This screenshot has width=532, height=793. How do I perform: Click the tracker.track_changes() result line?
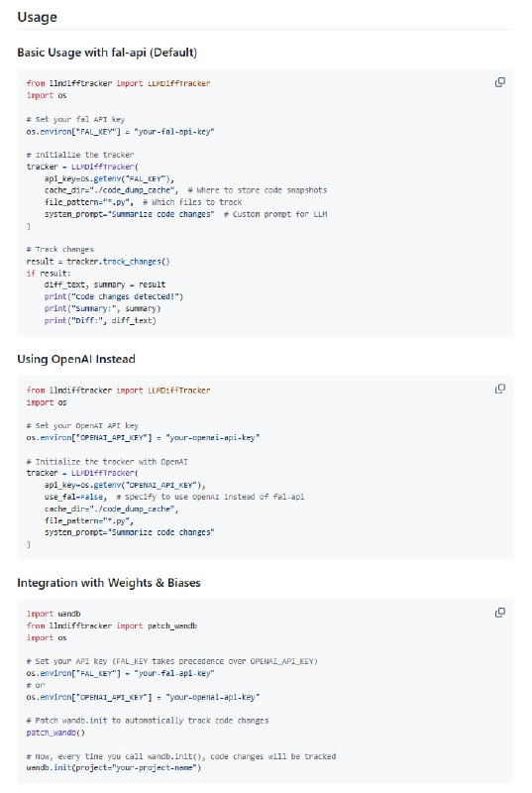point(98,262)
